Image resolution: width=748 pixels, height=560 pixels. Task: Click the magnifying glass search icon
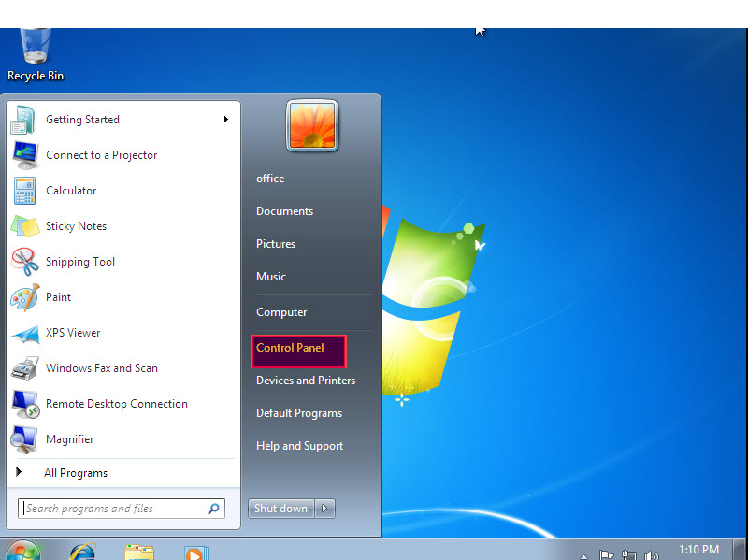tap(214, 509)
